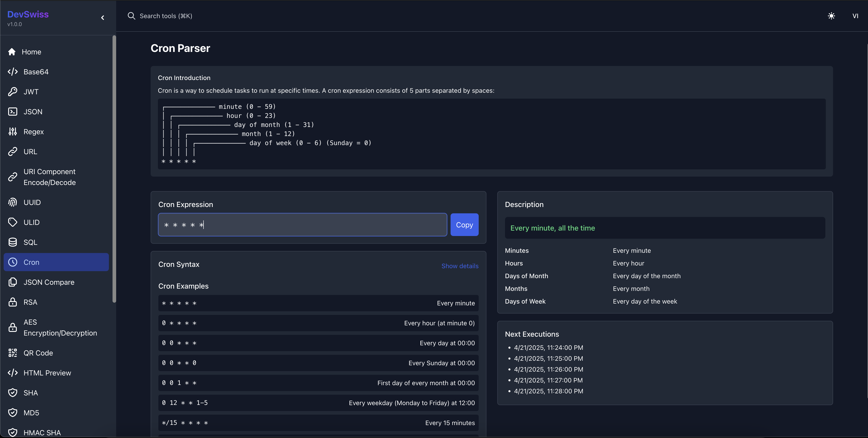The image size is (868, 438).
Task: Open the Search tools field
Action: pyautogui.click(x=166, y=16)
